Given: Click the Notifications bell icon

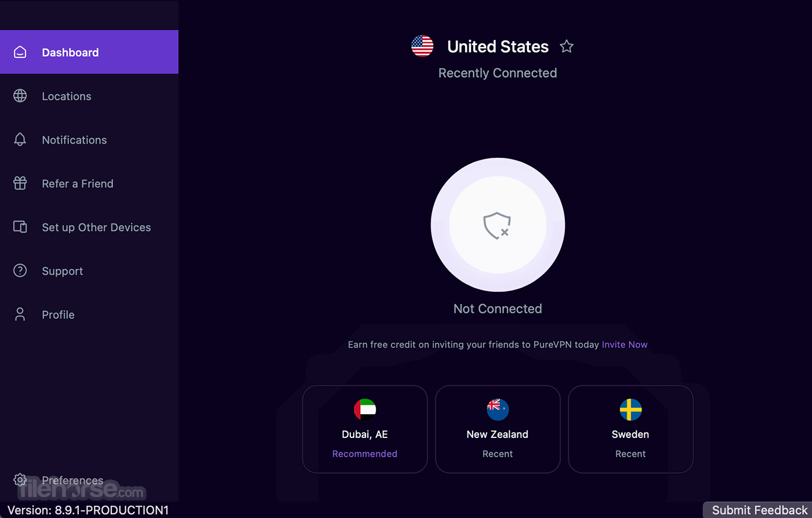Looking at the screenshot, I should point(20,139).
